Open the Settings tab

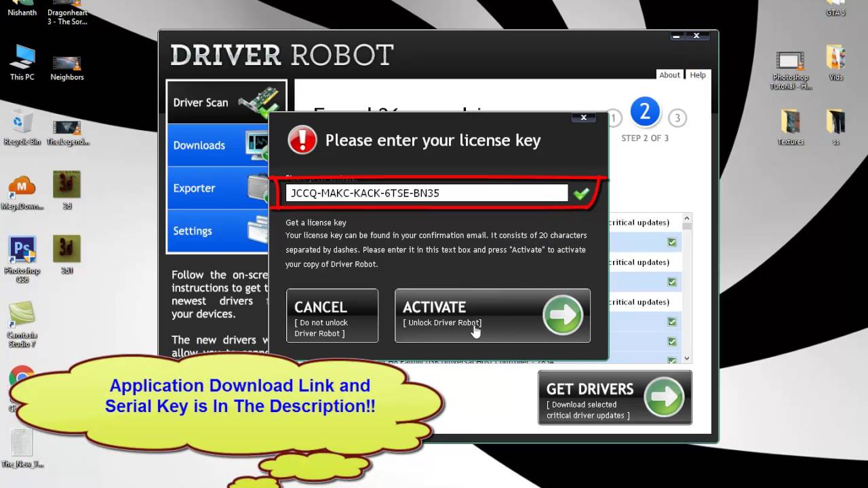point(218,230)
